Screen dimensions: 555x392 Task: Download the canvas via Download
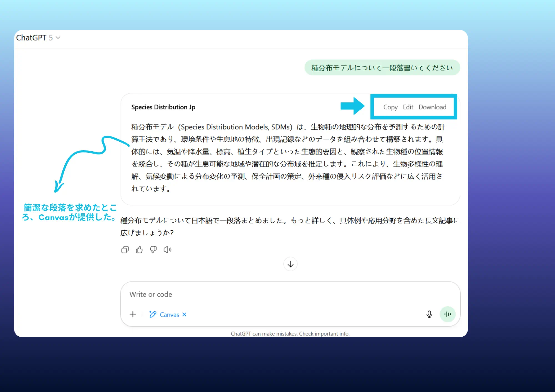[433, 107]
